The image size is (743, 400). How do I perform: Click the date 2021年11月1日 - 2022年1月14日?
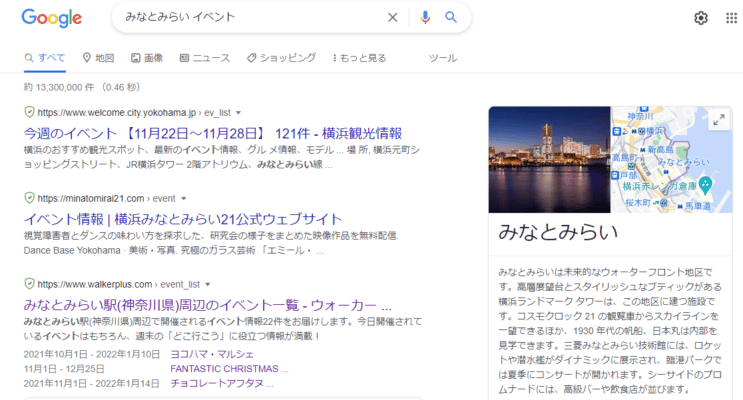point(92,383)
